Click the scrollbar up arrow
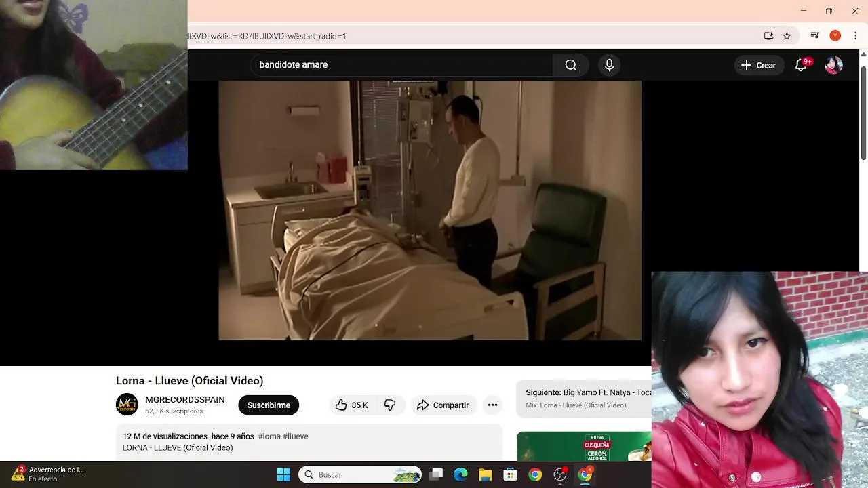This screenshot has width=868, height=488. pyautogui.click(x=863, y=56)
